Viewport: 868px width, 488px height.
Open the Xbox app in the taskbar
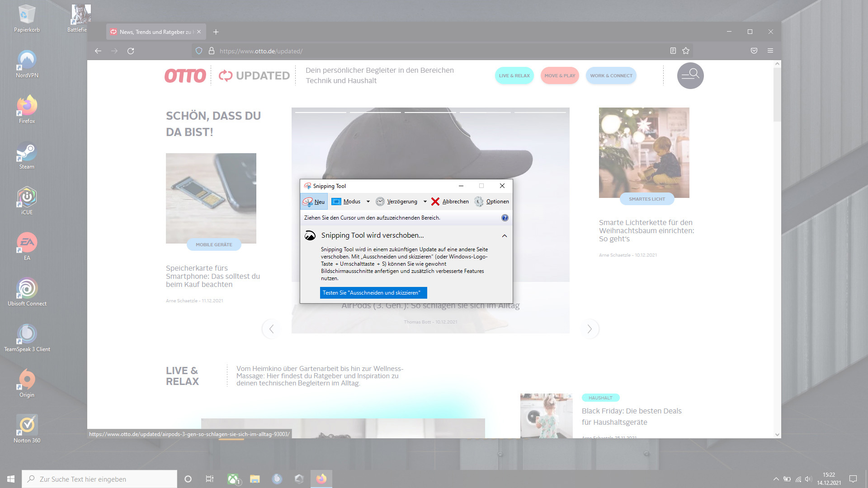tap(232, 479)
